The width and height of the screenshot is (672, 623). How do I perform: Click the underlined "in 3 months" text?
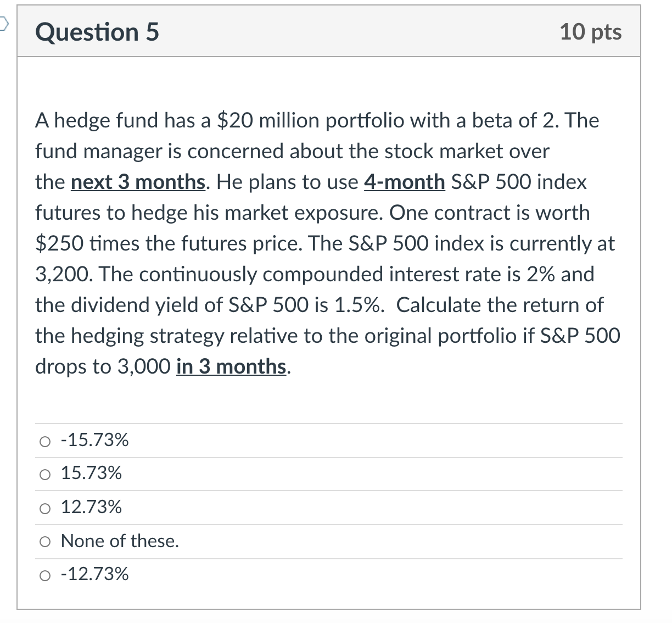tap(231, 366)
